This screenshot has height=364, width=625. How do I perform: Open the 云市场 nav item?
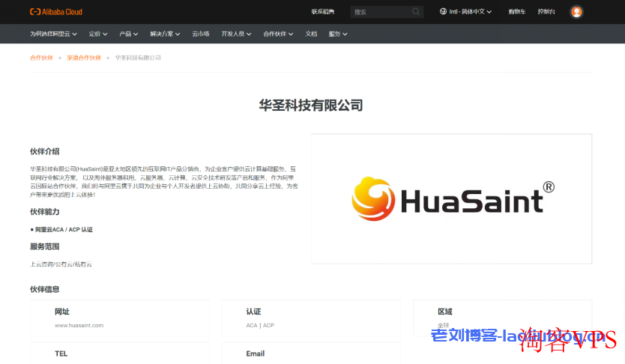[201, 34]
